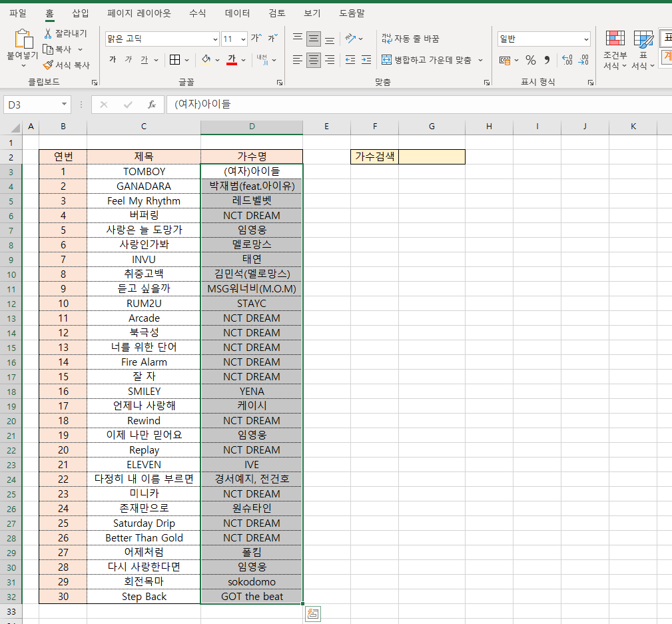This screenshot has width=672, height=624.
Task: Select the Format Painter (서식 복사) brush
Action: (48, 65)
